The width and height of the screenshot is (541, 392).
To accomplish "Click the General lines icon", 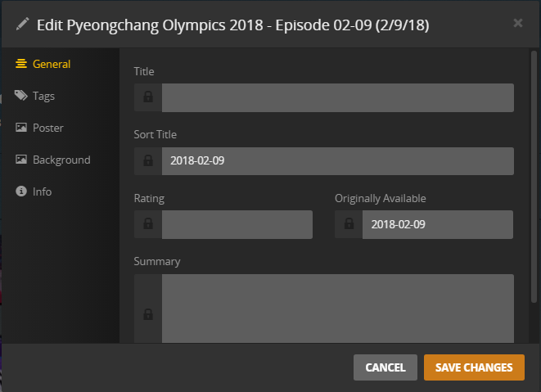I will 21,64.
